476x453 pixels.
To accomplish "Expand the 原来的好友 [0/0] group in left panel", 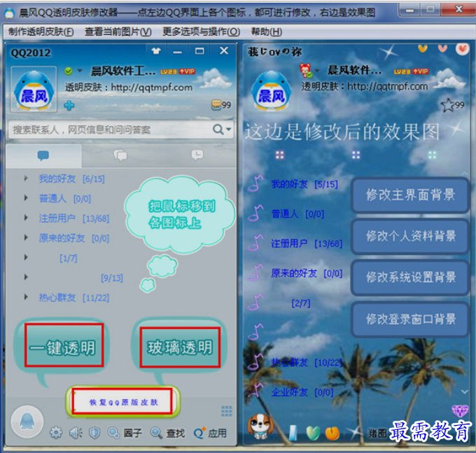I will [x=26, y=237].
